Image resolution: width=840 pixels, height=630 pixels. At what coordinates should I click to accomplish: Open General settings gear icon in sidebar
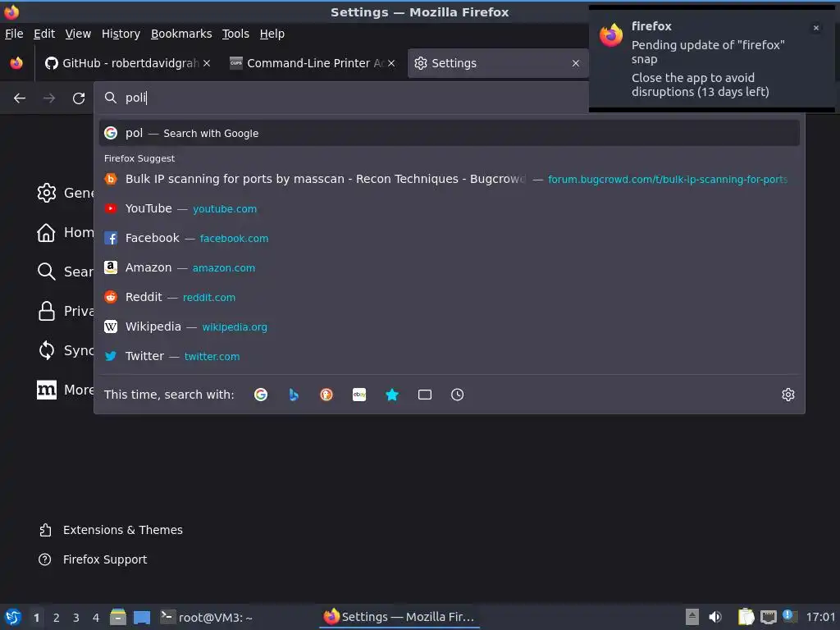(x=47, y=193)
